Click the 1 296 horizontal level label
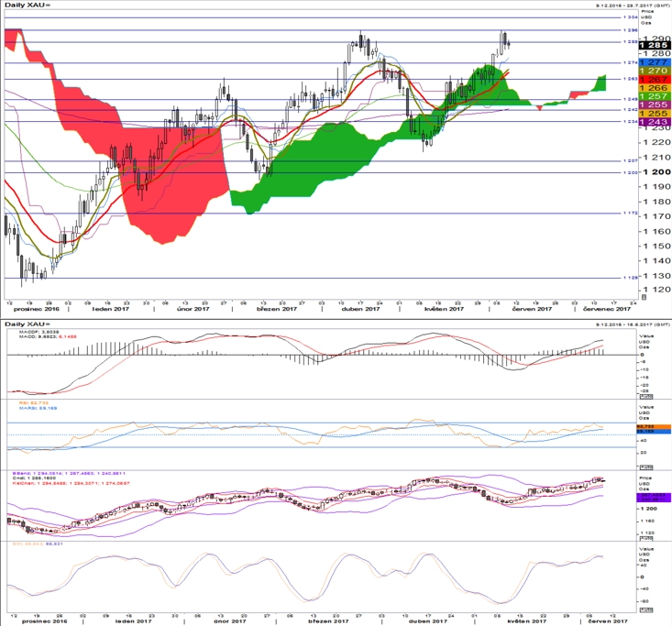Image resolution: width=672 pixels, height=626 pixels. point(631,30)
